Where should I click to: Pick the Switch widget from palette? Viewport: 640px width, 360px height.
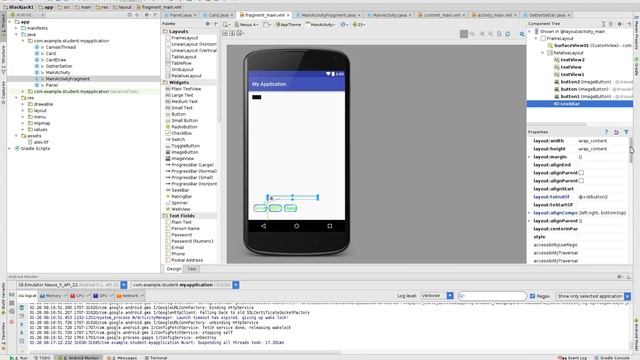point(178,140)
